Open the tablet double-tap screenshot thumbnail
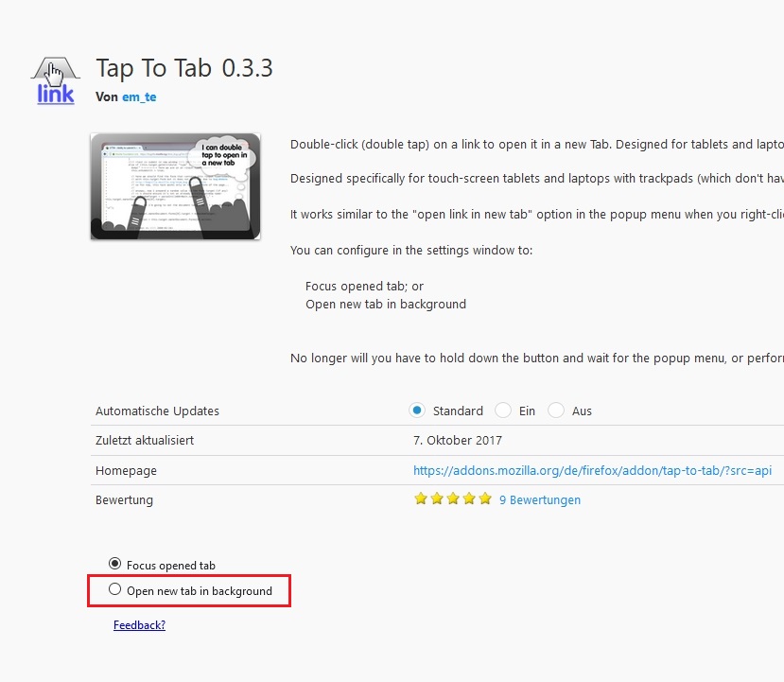 176,186
